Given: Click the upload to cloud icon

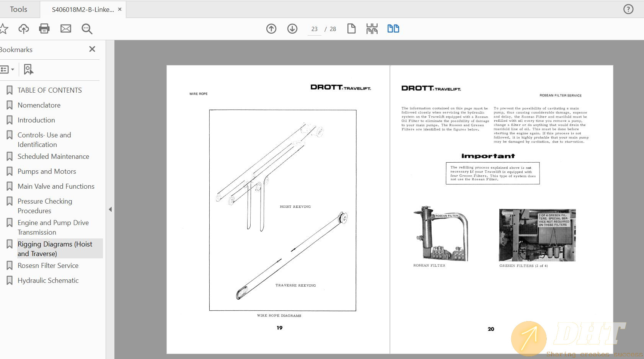Looking at the screenshot, I should (x=24, y=29).
